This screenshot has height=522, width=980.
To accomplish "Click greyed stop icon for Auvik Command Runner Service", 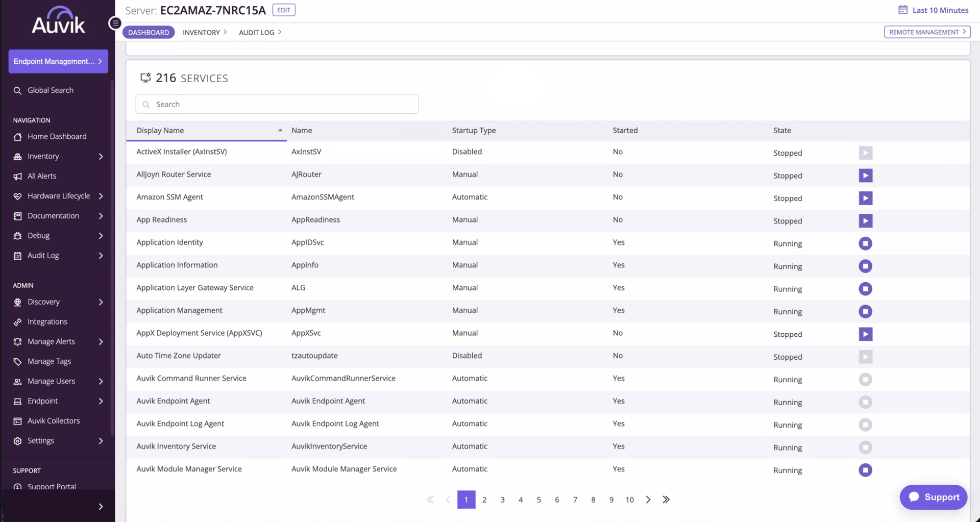I will (x=865, y=379).
